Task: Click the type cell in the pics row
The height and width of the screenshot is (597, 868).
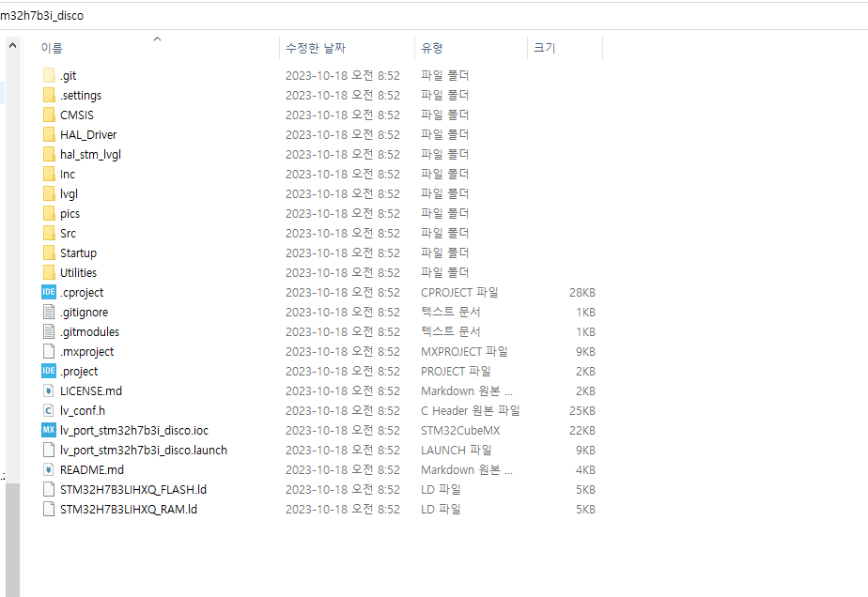Action: tap(444, 214)
